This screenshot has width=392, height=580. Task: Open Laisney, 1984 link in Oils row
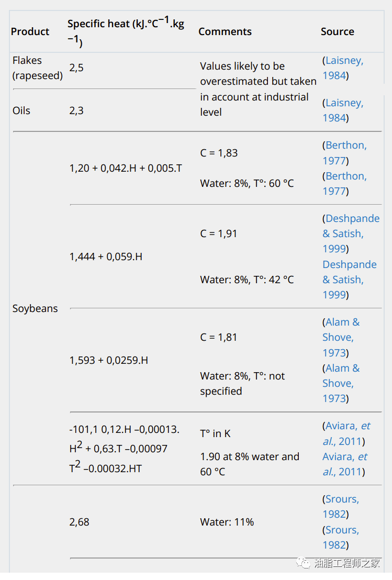coord(343,110)
